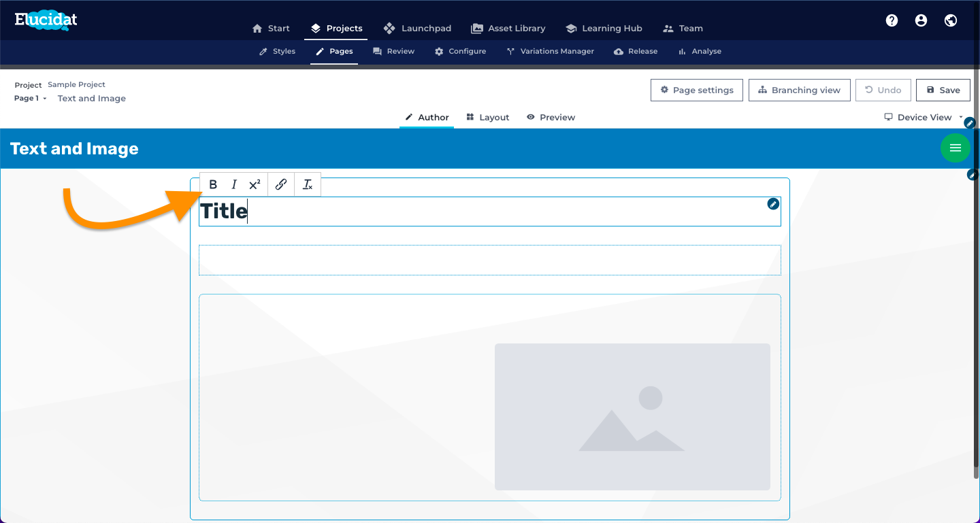Go to the Release tab
This screenshot has width=980, height=523.
pyautogui.click(x=636, y=51)
